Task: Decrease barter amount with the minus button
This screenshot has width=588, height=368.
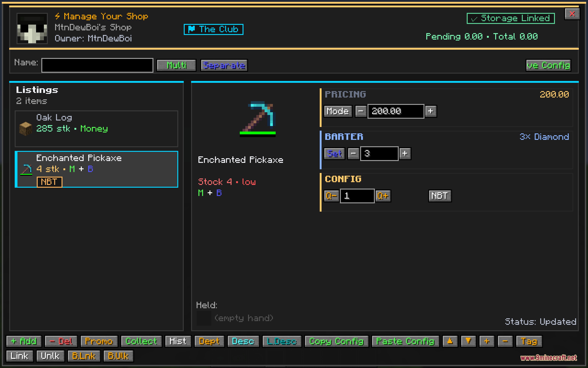Action: click(x=353, y=154)
